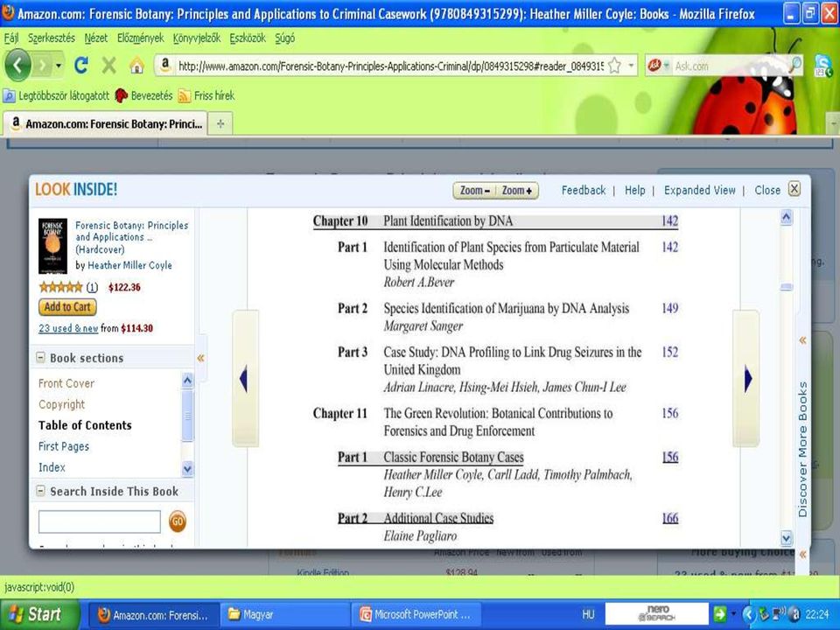Open the Súgó menu
Viewport: 840px width, 630px height.
coord(284,38)
